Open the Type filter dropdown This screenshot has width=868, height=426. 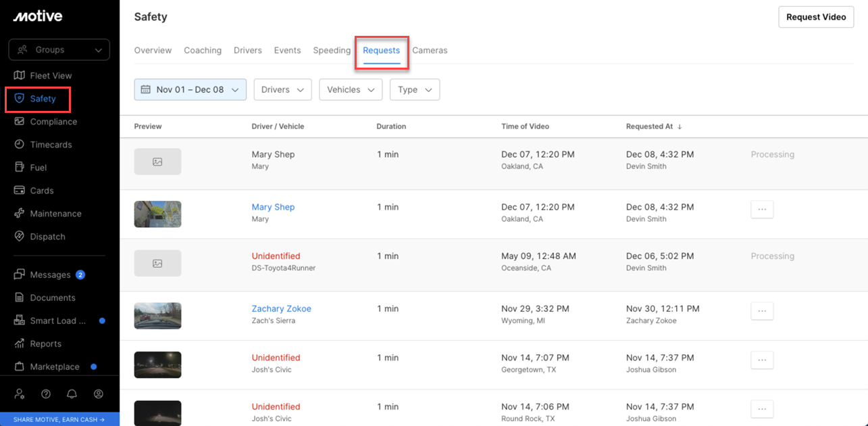(x=414, y=89)
